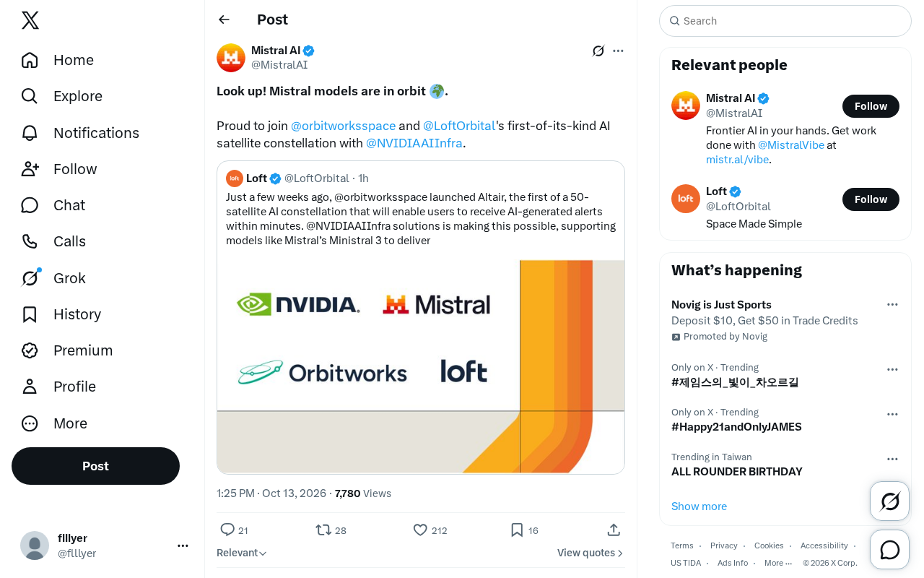This screenshot has height=578, width=924.
Task: Share the post with share icon
Action: (x=614, y=530)
